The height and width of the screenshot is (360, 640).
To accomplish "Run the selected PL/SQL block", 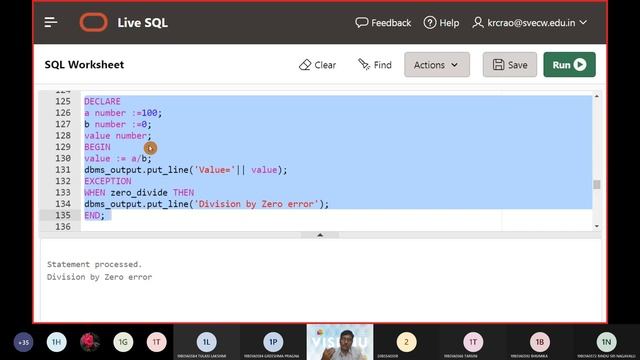I will tap(569, 64).
